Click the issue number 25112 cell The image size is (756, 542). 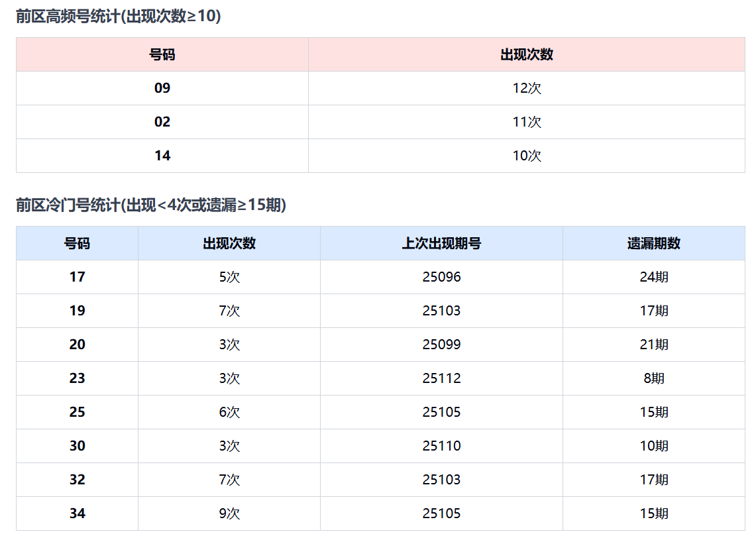[x=441, y=378]
